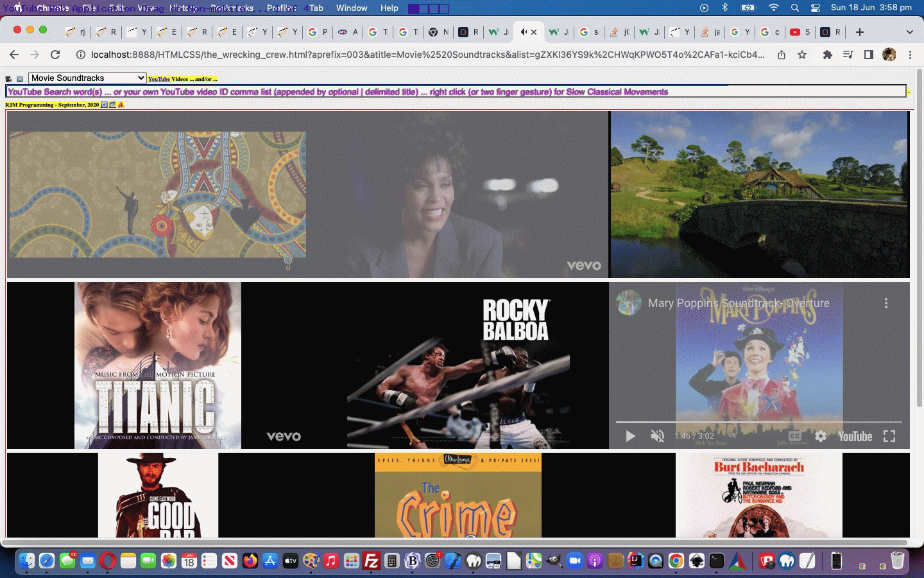Viewport: 924px width, 578px height.
Task: Open the Bookmarks menu
Action: pyautogui.click(x=232, y=8)
